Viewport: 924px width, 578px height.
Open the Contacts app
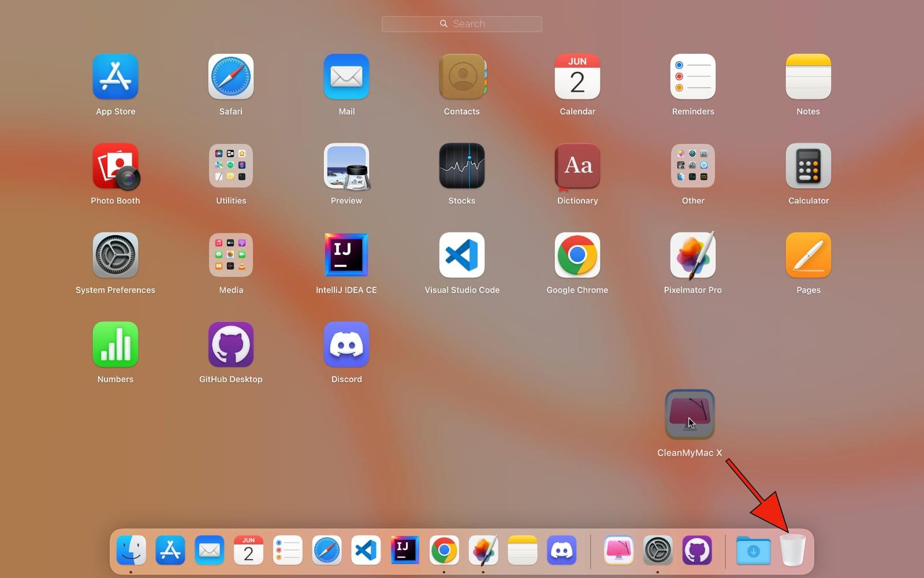(x=462, y=77)
